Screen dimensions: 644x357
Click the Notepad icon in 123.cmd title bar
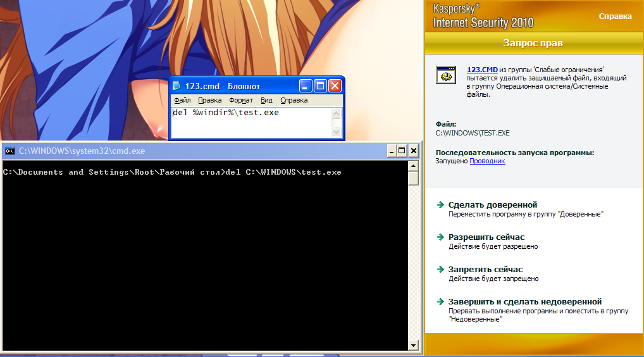(176, 86)
